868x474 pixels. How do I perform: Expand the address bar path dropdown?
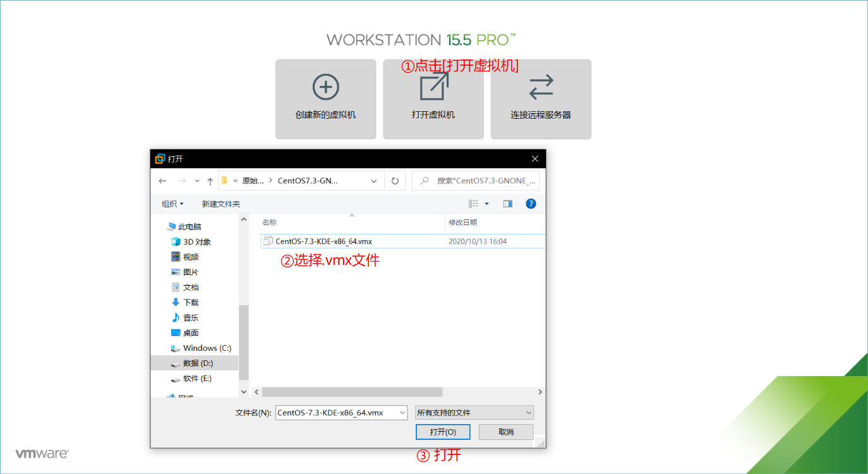coord(375,181)
